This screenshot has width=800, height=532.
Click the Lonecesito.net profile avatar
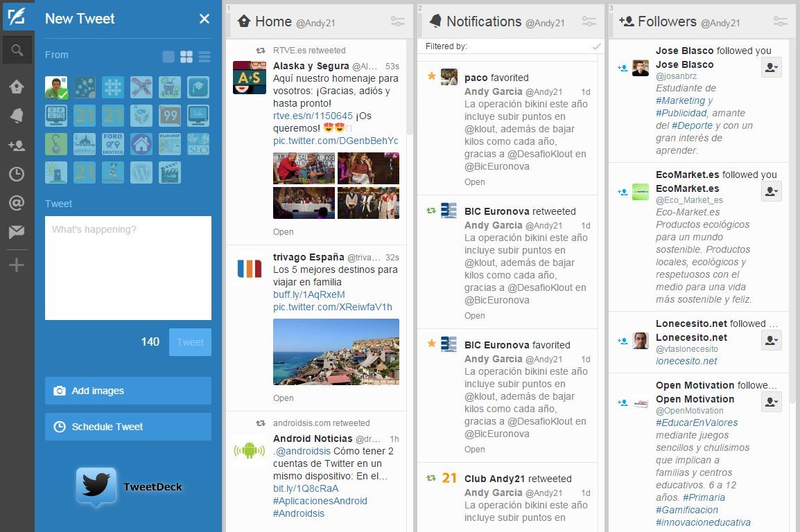[x=641, y=340]
